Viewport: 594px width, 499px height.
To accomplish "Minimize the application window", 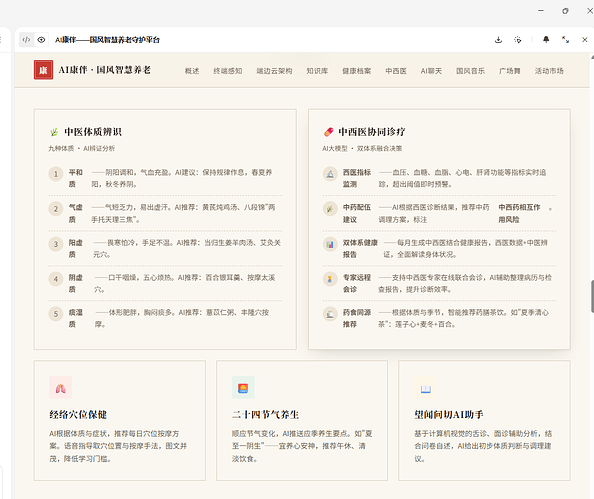I will pos(541,11).
